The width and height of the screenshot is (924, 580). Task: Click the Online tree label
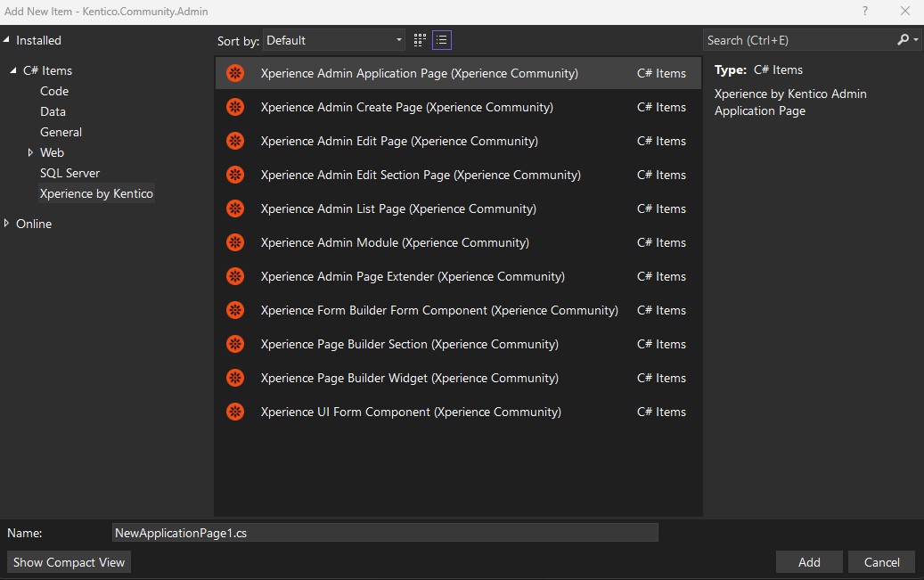tap(34, 224)
